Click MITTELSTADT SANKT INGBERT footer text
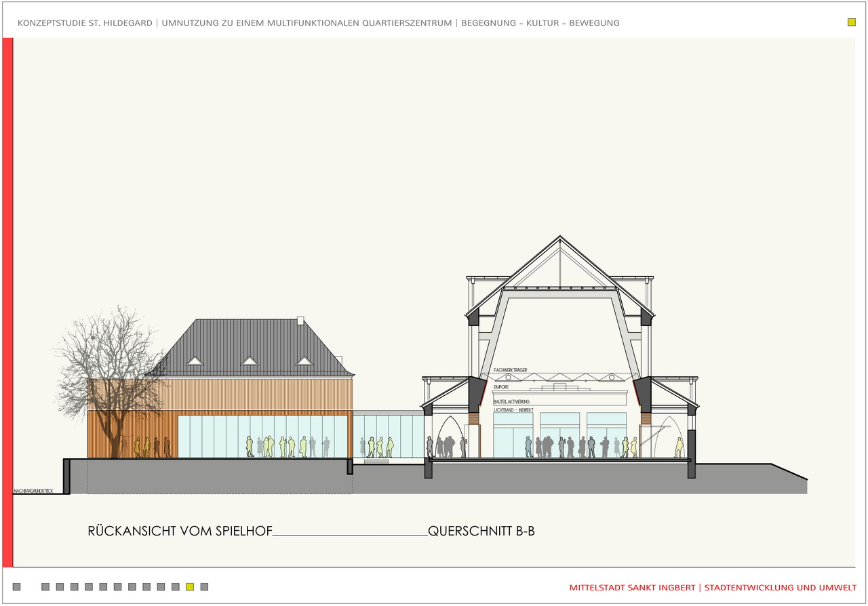 point(633,587)
